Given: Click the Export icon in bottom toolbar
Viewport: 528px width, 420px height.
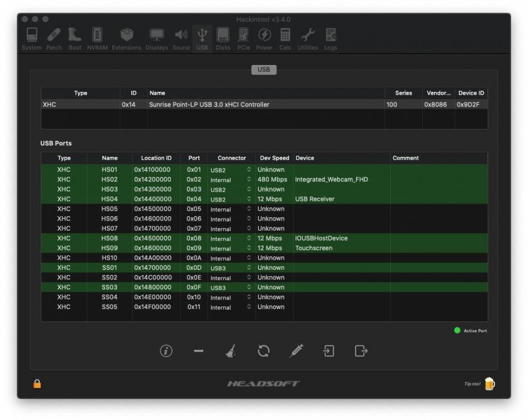Looking at the screenshot, I should (x=361, y=351).
